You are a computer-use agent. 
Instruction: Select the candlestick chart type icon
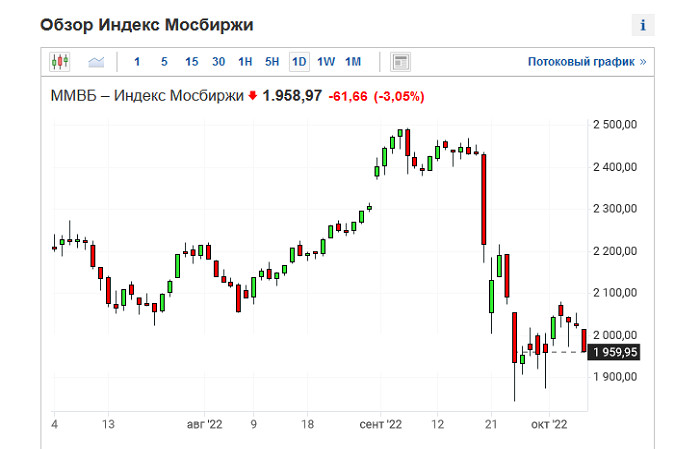click(60, 62)
